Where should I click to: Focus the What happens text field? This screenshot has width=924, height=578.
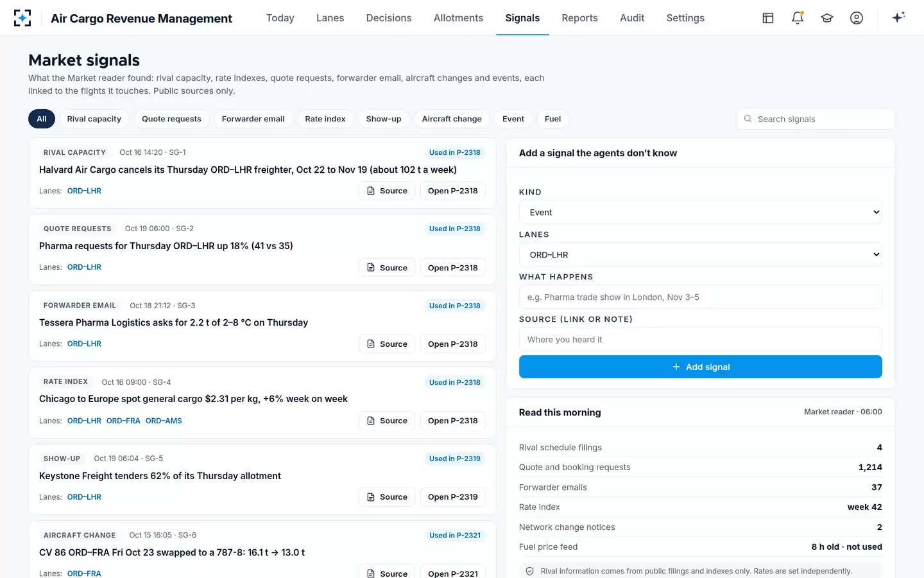(x=701, y=297)
